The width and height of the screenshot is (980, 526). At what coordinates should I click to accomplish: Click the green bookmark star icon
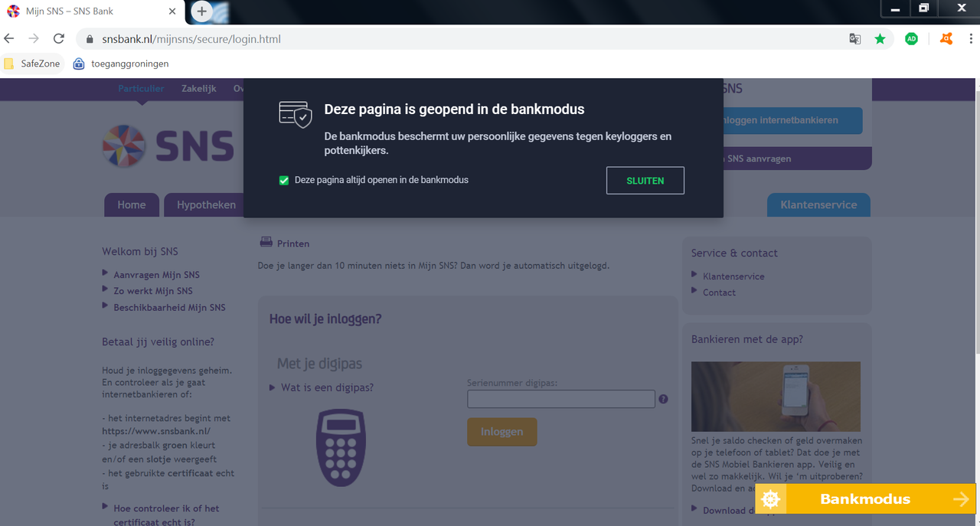880,38
